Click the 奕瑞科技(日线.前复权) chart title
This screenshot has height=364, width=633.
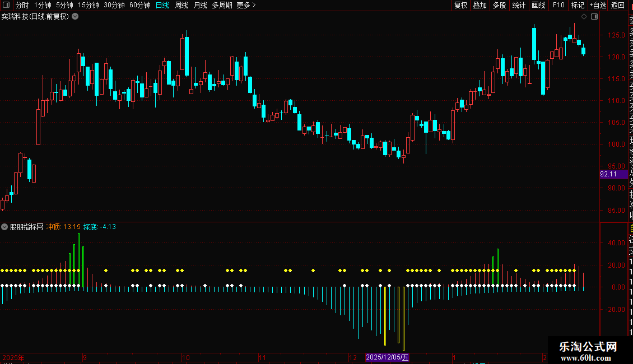coord(35,17)
